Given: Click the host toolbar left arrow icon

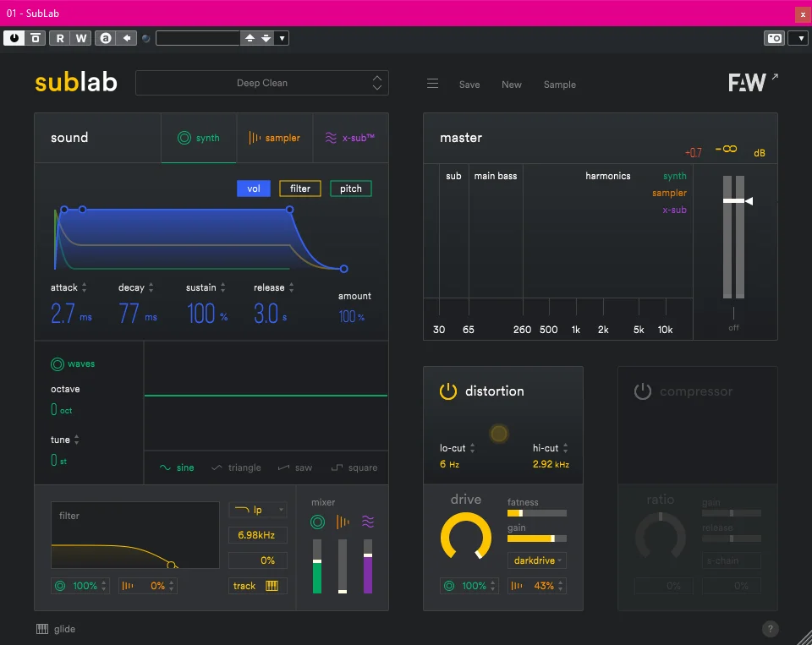Looking at the screenshot, I should tap(127, 38).
